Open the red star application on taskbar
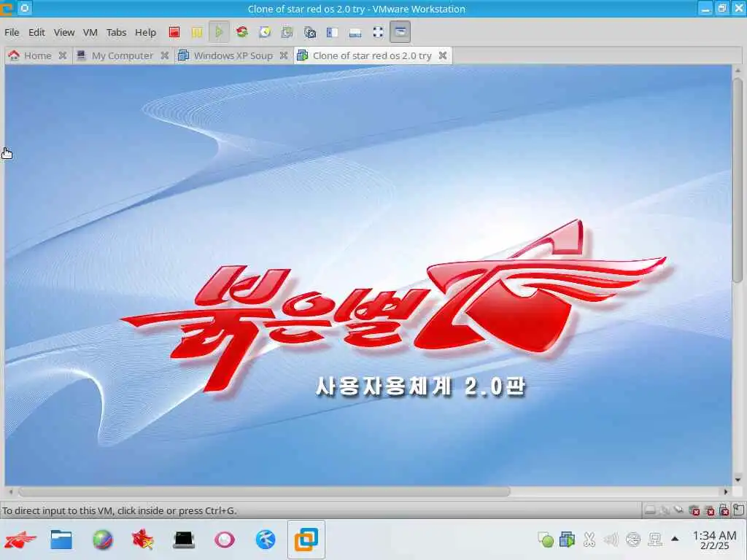 (143, 540)
